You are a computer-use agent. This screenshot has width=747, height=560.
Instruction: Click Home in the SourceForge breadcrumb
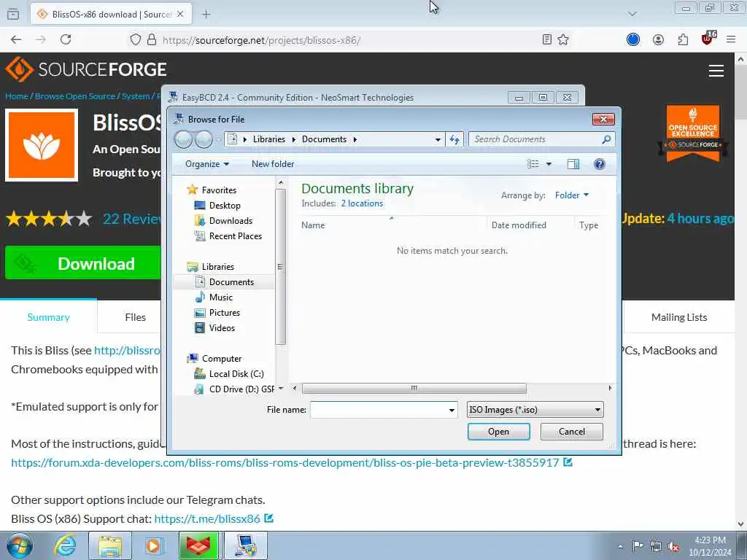(x=17, y=96)
